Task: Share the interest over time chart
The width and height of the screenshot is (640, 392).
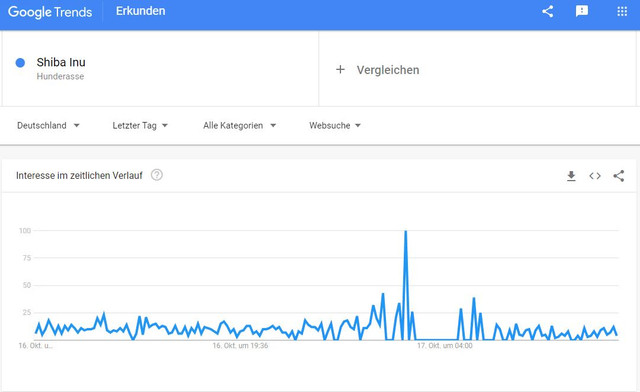Action: tap(618, 176)
